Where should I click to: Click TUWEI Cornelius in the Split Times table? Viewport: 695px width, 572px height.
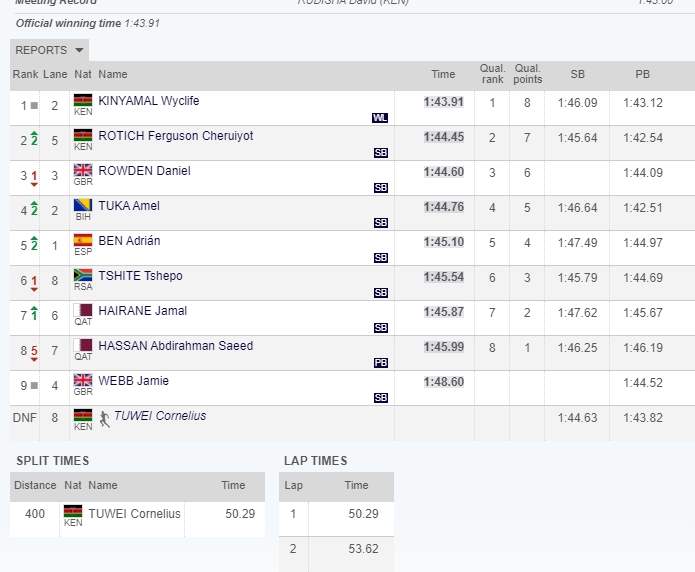point(134,514)
